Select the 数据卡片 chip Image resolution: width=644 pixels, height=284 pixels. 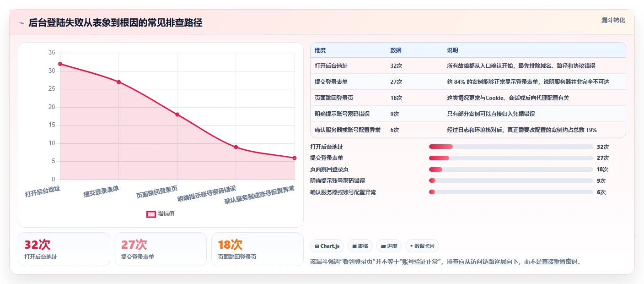pyautogui.click(x=422, y=246)
